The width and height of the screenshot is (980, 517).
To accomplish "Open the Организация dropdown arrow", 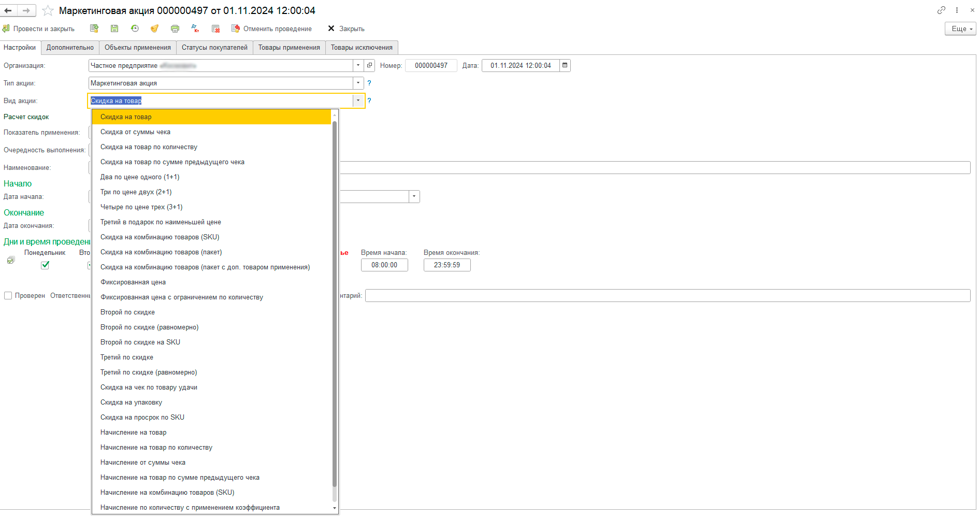I will [358, 65].
